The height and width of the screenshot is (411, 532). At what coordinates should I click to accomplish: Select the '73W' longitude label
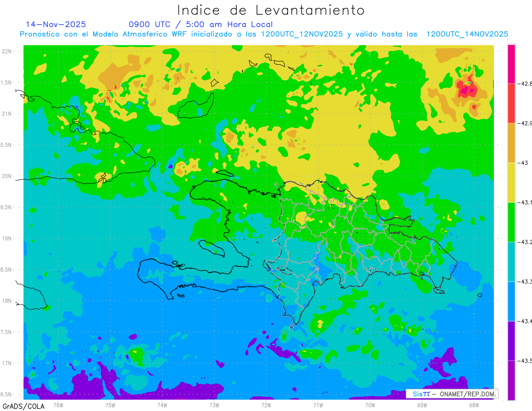[x=214, y=405]
